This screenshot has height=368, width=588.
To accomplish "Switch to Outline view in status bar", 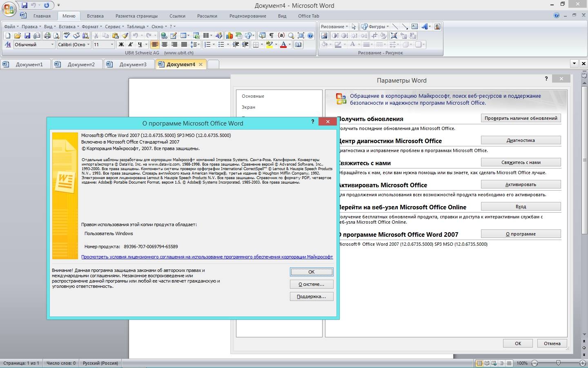I will 502,363.
